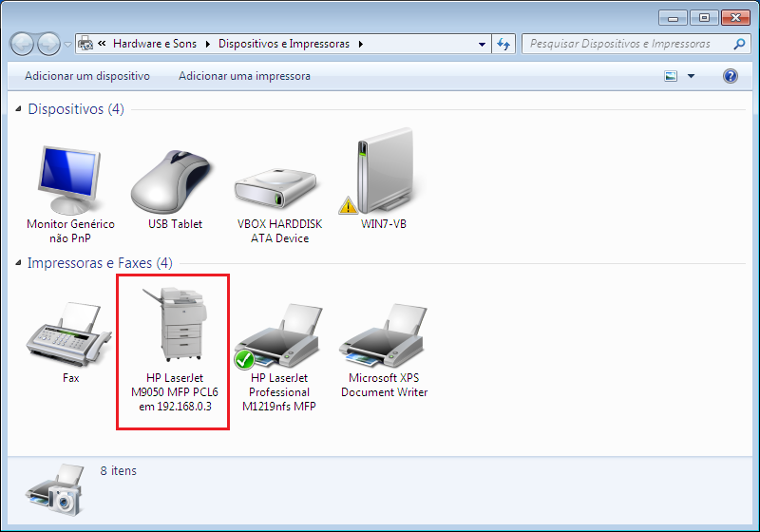Click the VBOX HARDDISK ATA Device label
This screenshot has height=532, width=760.
click(279, 231)
